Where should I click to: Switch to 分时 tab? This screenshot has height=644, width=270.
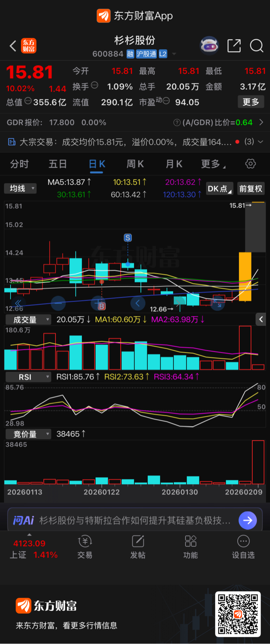(x=19, y=164)
